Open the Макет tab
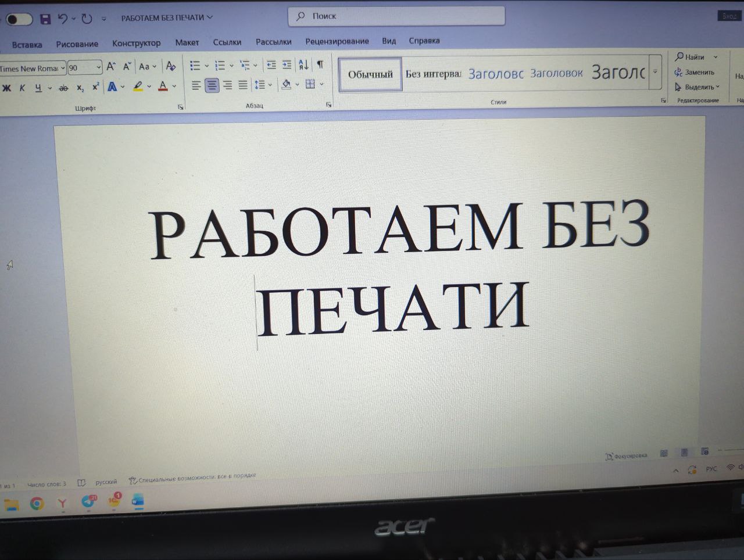 (187, 42)
